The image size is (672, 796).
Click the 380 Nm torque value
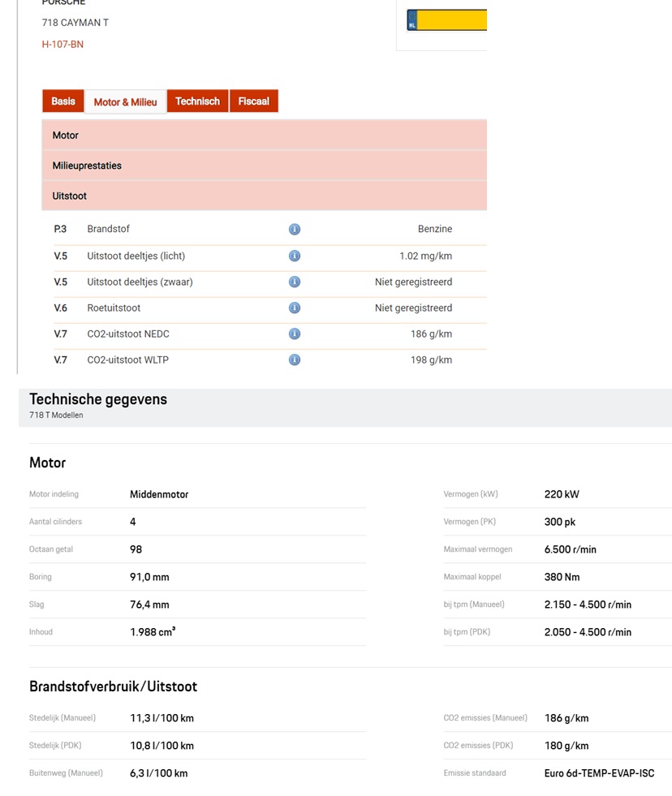(562, 577)
